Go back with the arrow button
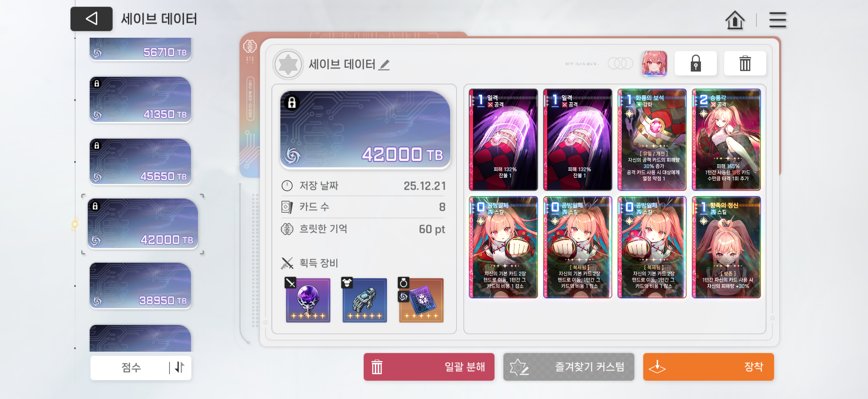Screen dimensions: 868x399 [91, 19]
